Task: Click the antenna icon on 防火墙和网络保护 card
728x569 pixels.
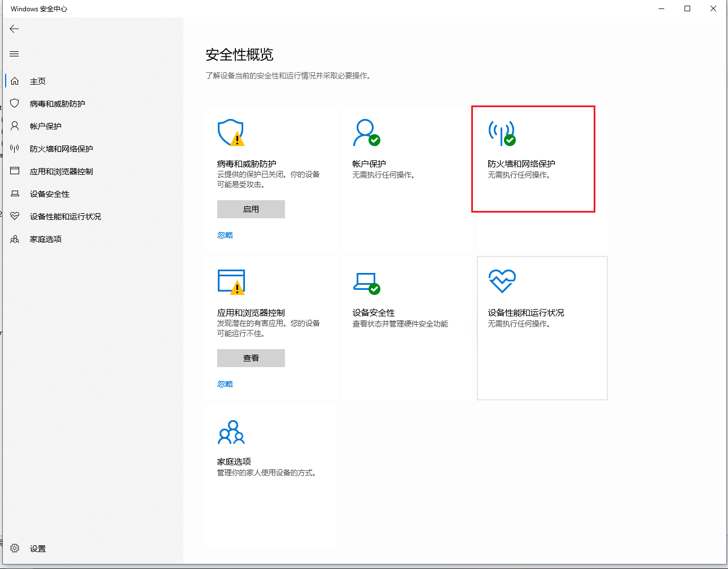Action: 502,133
